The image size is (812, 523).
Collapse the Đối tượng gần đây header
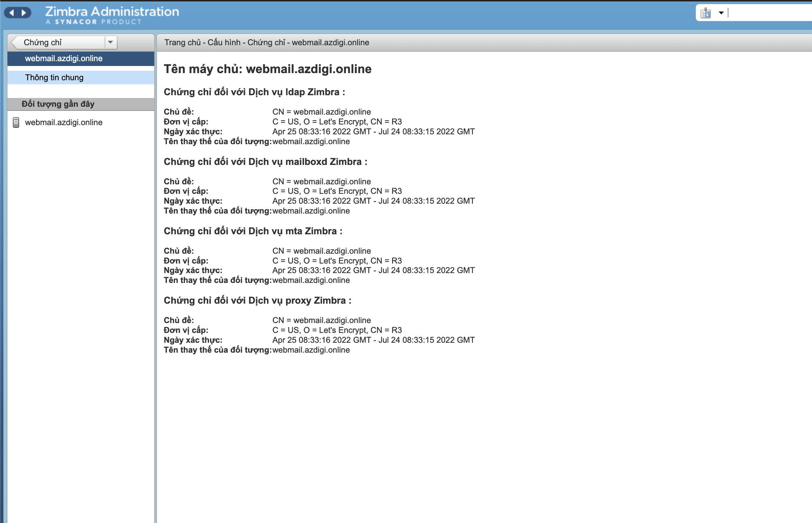tap(58, 104)
